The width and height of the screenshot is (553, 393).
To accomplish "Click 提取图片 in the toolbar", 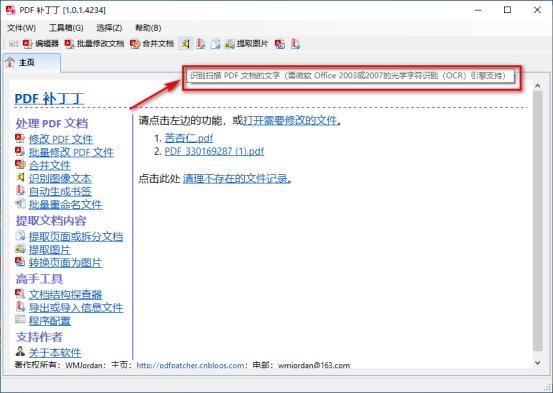I will [x=247, y=44].
